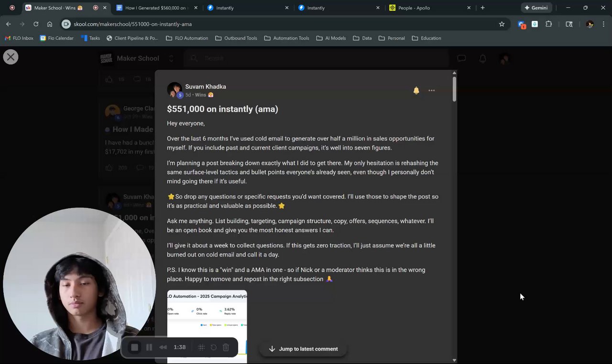The height and width of the screenshot is (364, 612).
Task: Open the chat icon in the Skool header
Action: (x=461, y=58)
